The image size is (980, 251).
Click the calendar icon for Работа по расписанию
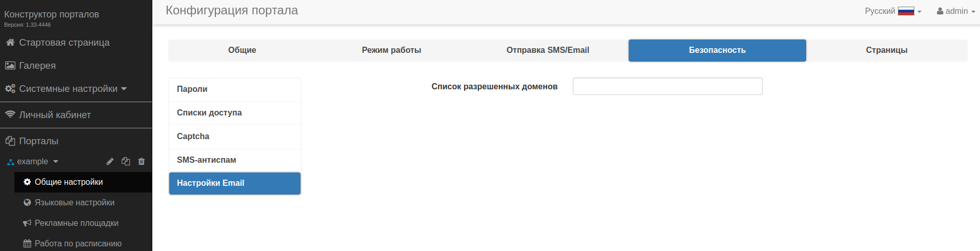click(x=27, y=244)
